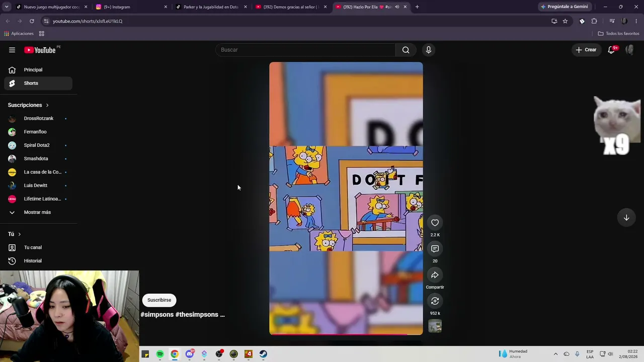Select the Shorts sidebar item
Image resolution: width=644 pixels, height=362 pixels.
coord(38,83)
